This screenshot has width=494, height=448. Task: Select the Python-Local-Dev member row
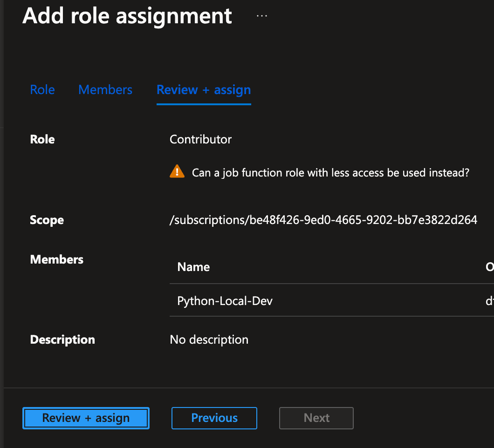225,301
